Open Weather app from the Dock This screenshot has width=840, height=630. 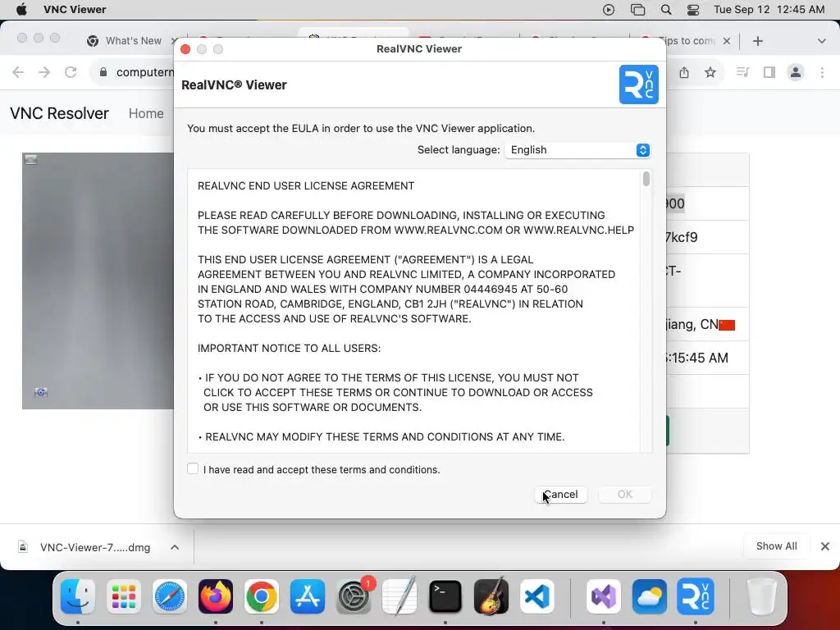(650, 596)
